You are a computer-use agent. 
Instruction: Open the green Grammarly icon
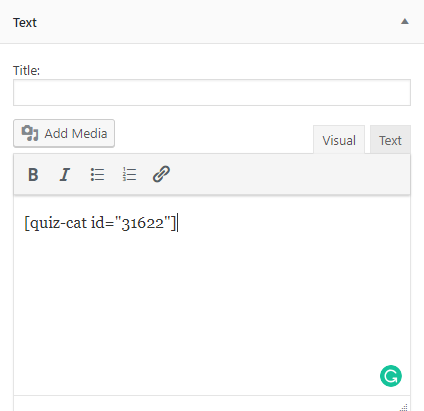coord(391,376)
